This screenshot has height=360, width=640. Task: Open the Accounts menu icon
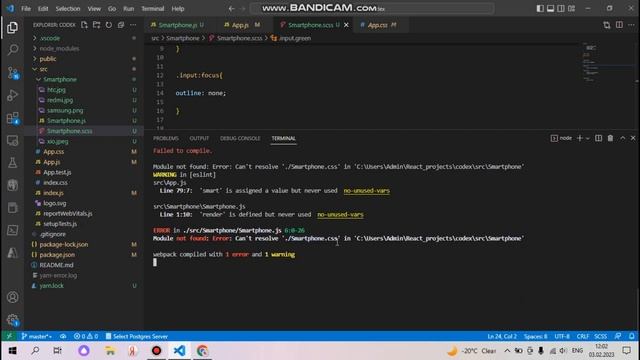pyautogui.click(x=13, y=297)
